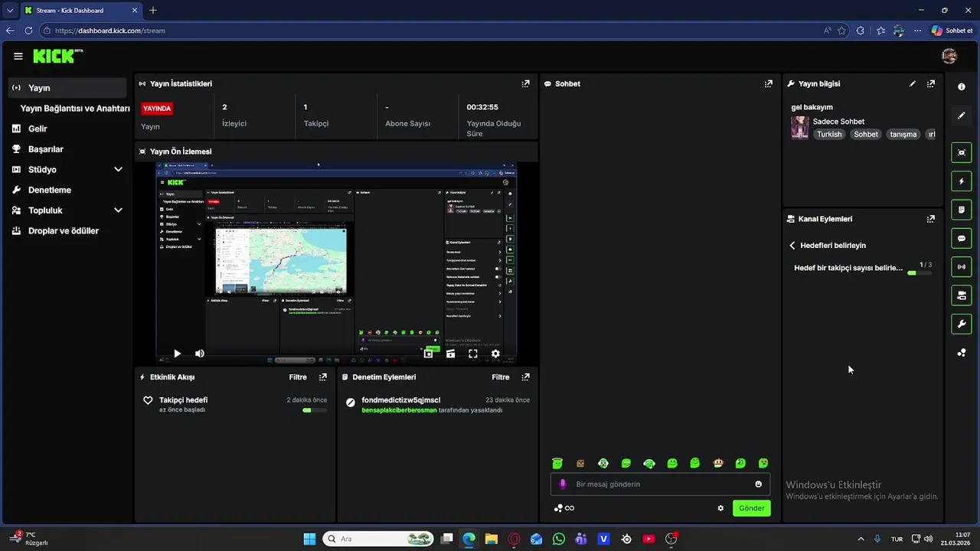
Task: Click the Turkish tag
Action: [829, 135]
